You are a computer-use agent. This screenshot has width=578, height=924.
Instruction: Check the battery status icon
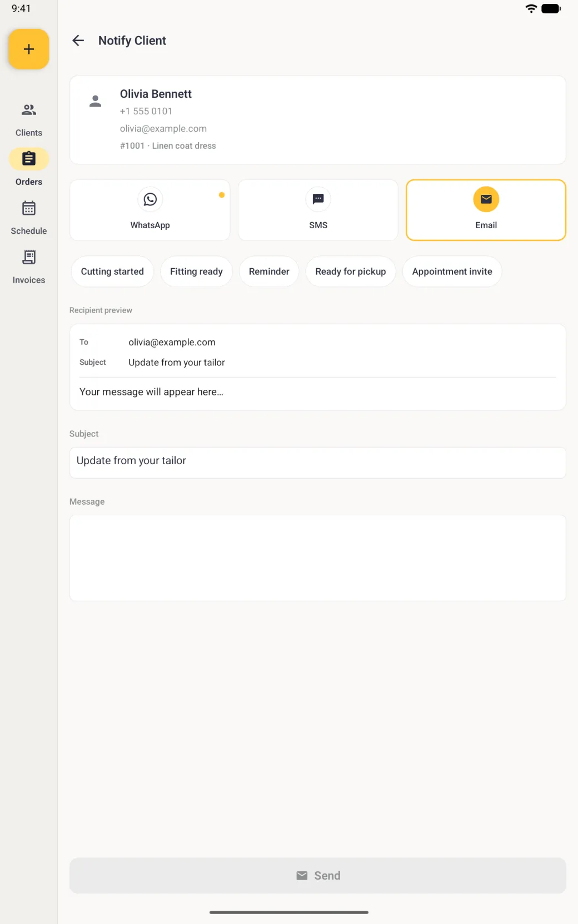551,8
